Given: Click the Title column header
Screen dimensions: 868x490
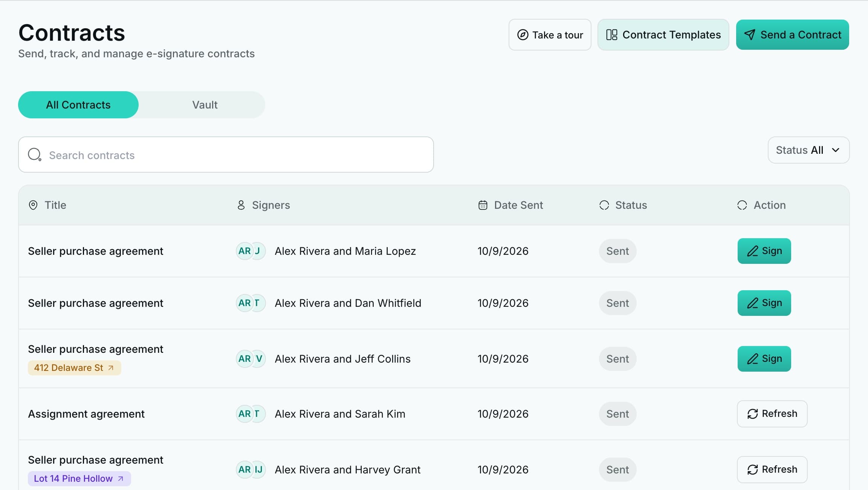Looking at the screenshot, I should [55, 205].
